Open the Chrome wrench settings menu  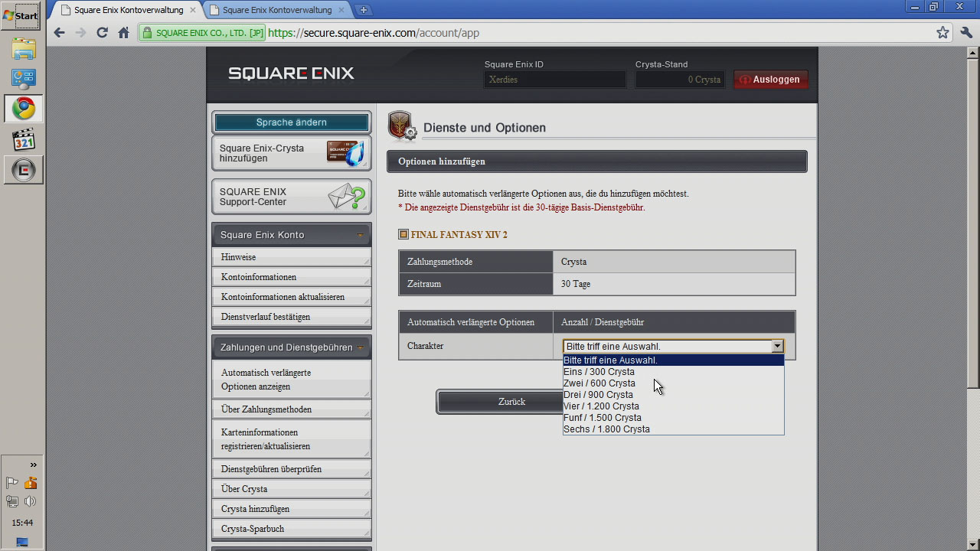tap(965, 33)
